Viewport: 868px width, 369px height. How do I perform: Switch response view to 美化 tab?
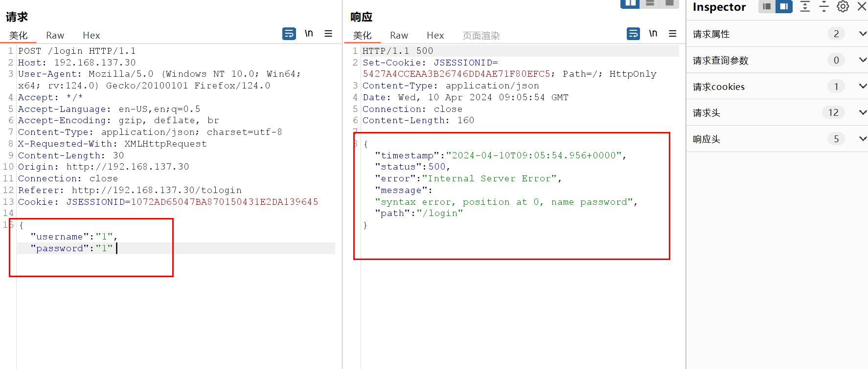pyautogui.click(x=363, y=36)
